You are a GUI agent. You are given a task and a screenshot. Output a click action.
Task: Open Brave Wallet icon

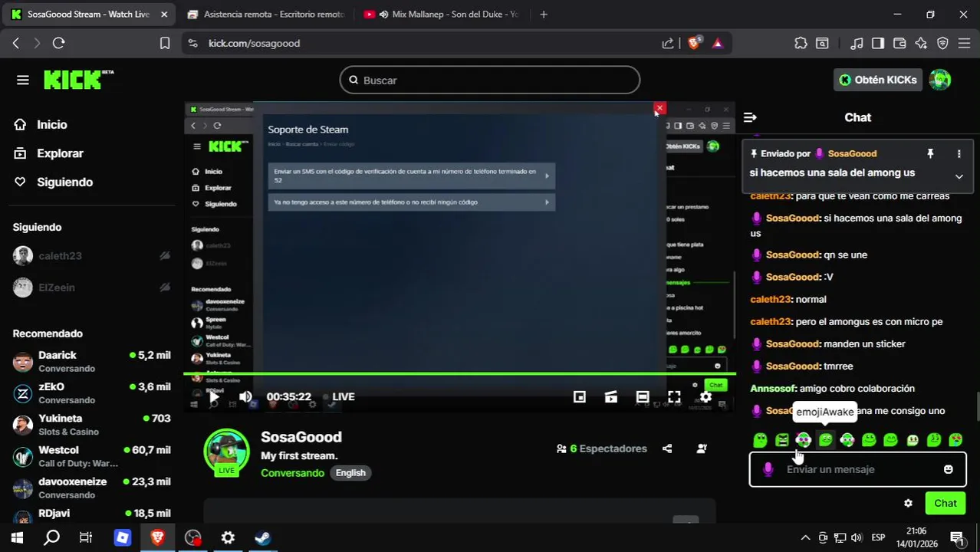899,43
